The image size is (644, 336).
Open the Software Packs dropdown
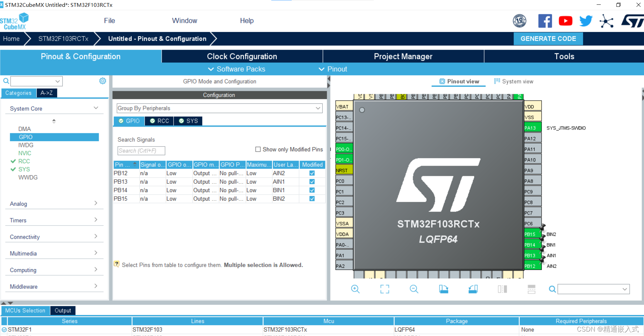(237, 69)
